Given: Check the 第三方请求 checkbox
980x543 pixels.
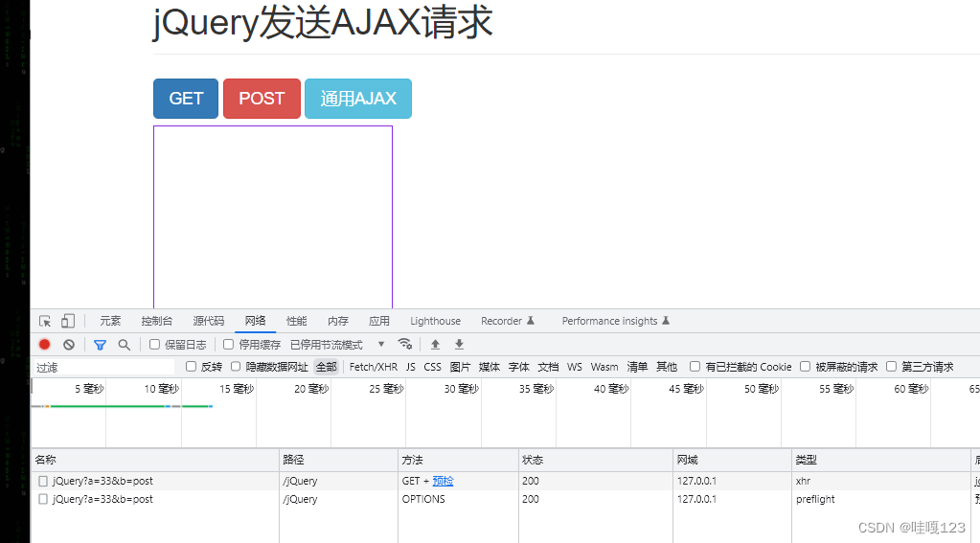Looking at the screenshot, I should [891, 367].
